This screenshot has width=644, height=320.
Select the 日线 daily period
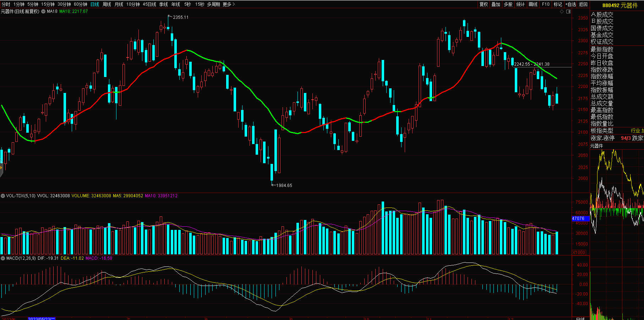(95, 4)
